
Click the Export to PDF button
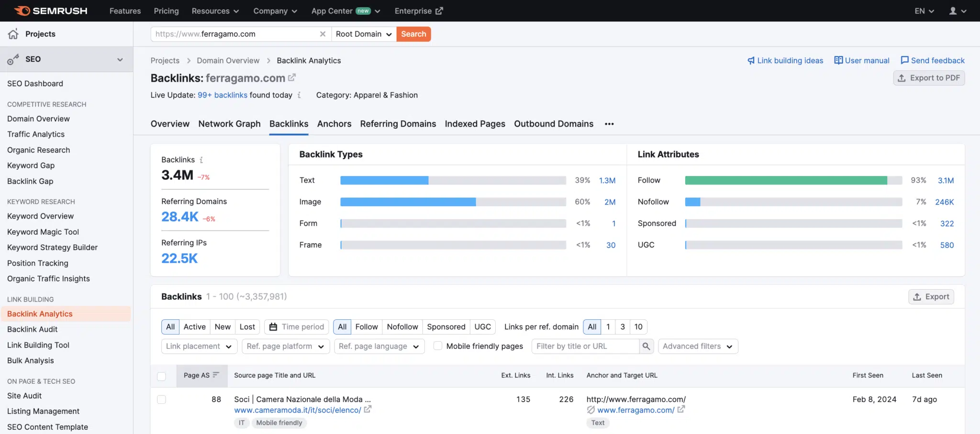point(929,78)
